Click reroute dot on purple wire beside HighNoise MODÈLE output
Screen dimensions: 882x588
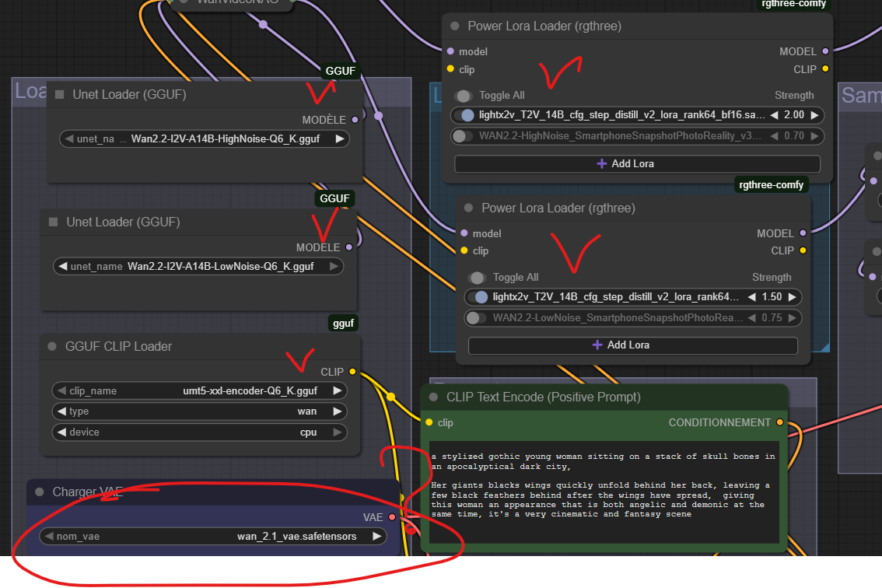click(x=379, y=116)
